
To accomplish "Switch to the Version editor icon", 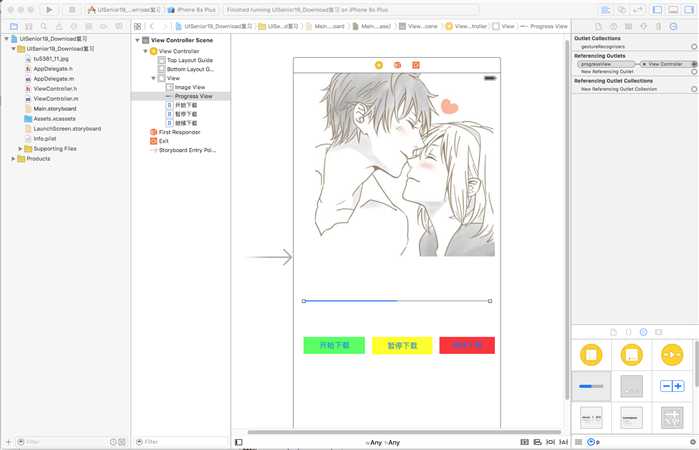I will click(x=638, y=9).
